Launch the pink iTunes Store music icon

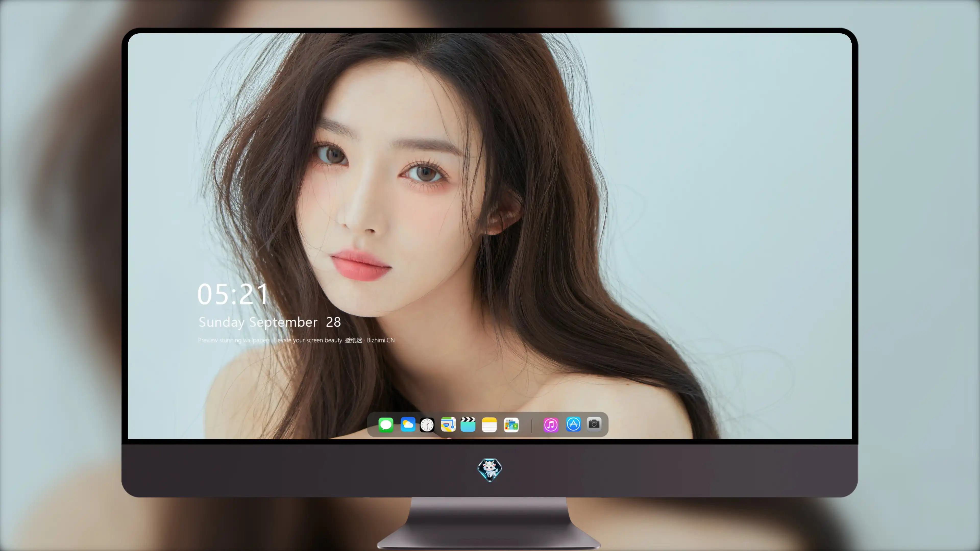(x=551, y=425)
